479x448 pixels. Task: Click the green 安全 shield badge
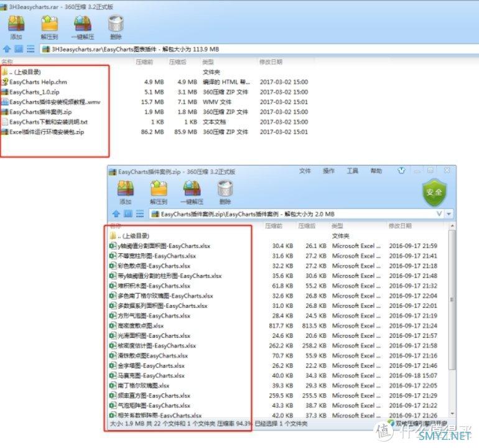434,192
